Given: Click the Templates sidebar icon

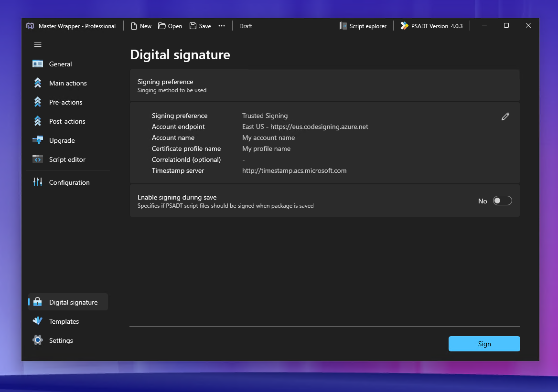Looking at the screenshot, I should tap(38, 321).
